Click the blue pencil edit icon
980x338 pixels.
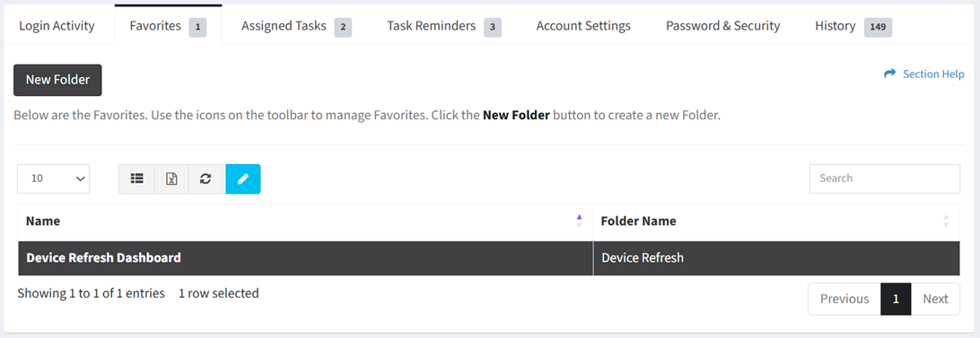pos(243,178)
